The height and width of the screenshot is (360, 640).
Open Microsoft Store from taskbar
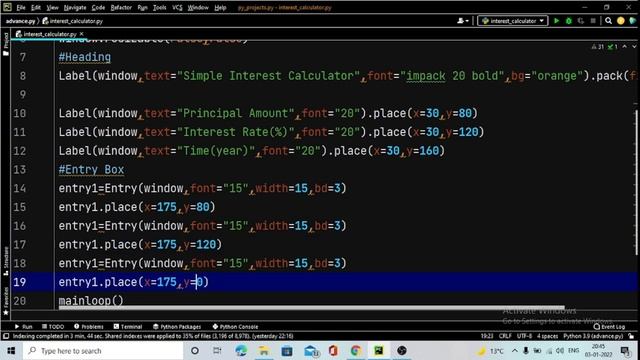[287, 351]
